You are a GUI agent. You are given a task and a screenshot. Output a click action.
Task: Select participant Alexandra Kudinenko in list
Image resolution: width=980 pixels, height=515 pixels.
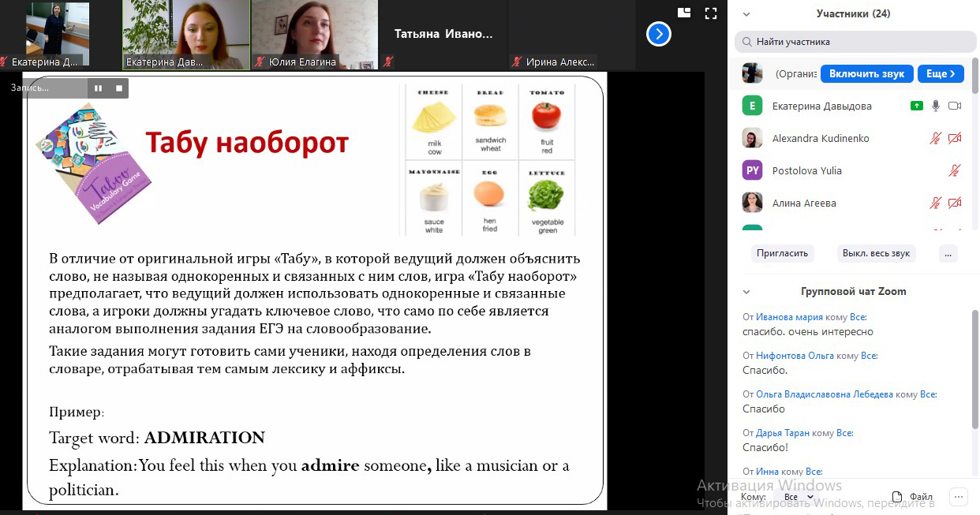point(851,138)
